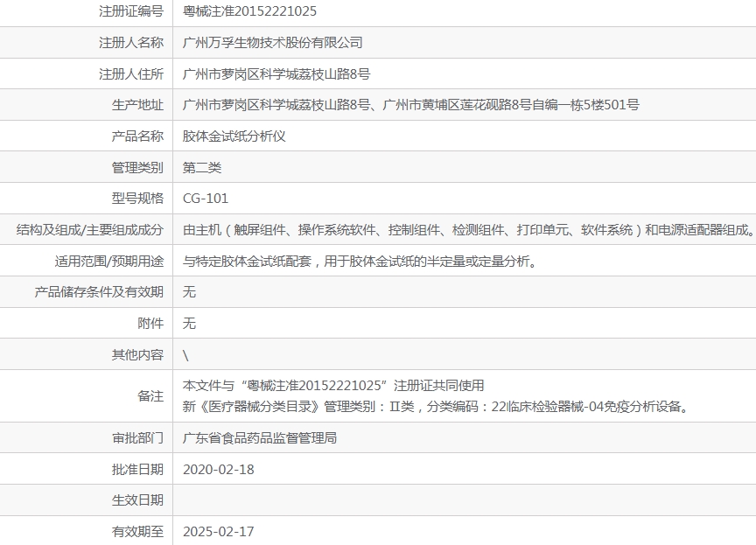Image resolution: width=756 pixels, height=545 pixels.
Task: Click the 生效日期 label
Action: click(137, 500)
